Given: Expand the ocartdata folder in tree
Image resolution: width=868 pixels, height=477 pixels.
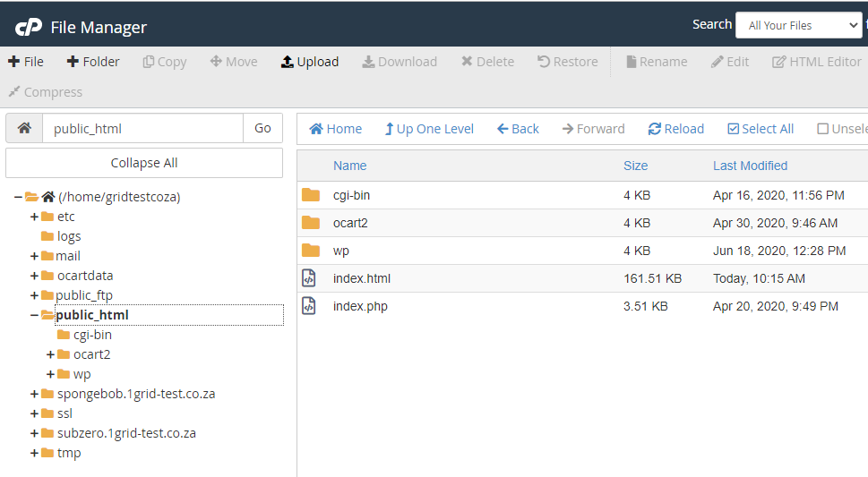Looking at the screenshot, I should pos(34,276).
